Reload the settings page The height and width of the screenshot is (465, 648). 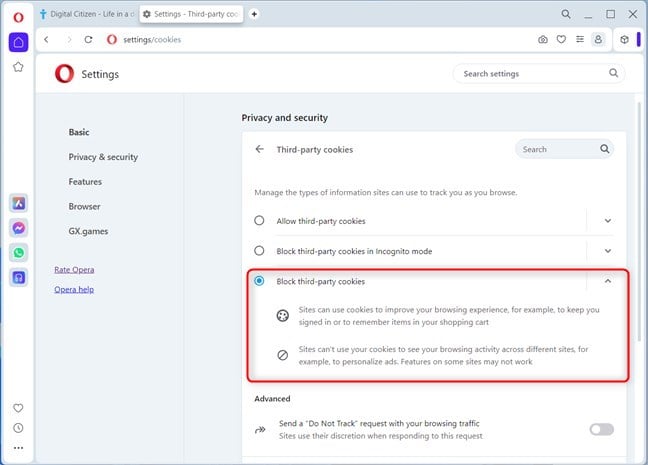(88, 40)
